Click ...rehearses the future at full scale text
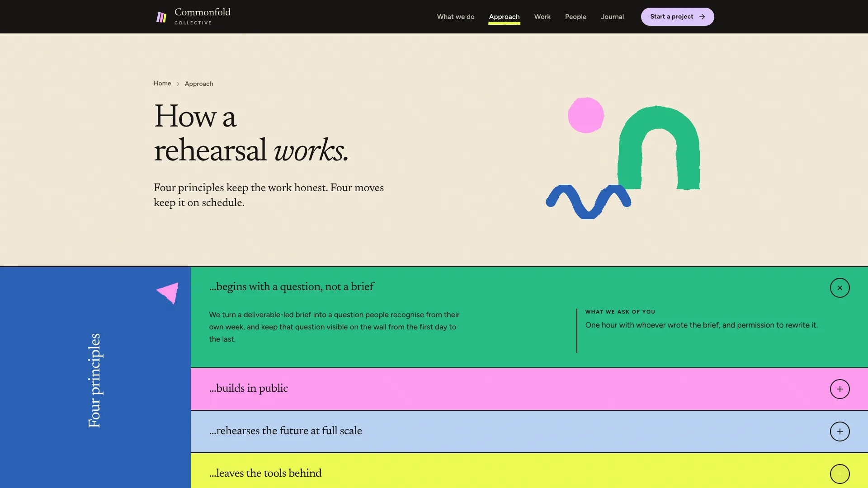The height and width of the screenshot is (488, 868). pos(285,431)
